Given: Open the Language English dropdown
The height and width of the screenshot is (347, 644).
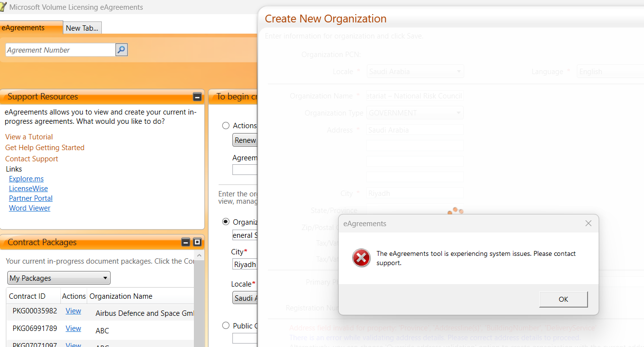Looking at the screenshot, I should pos(610,72).
